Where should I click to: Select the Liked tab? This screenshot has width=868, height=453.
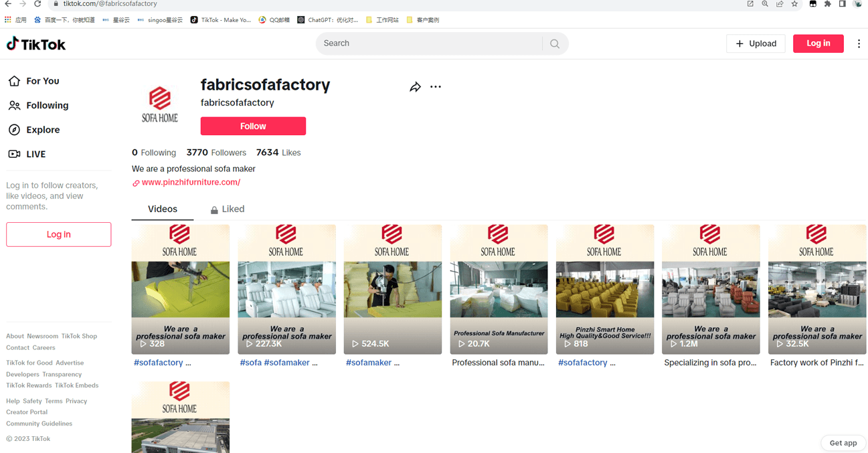point(228,209)
